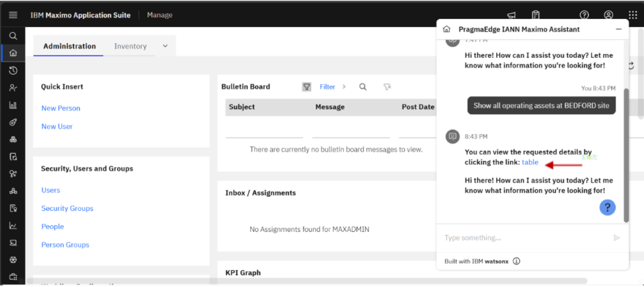The height and width of the screenshot is (287, 644).
Task: Open the Person Groups link
Action: [x=65, y=245]
